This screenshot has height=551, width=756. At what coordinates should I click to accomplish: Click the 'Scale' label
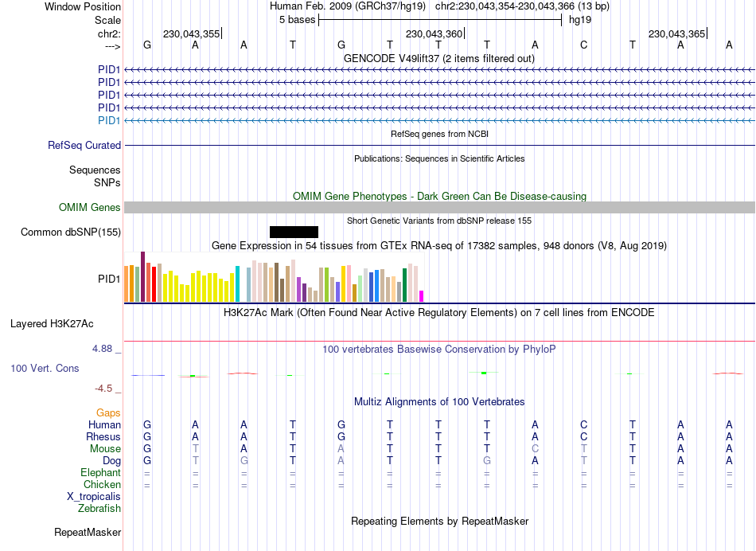point(107,20)
